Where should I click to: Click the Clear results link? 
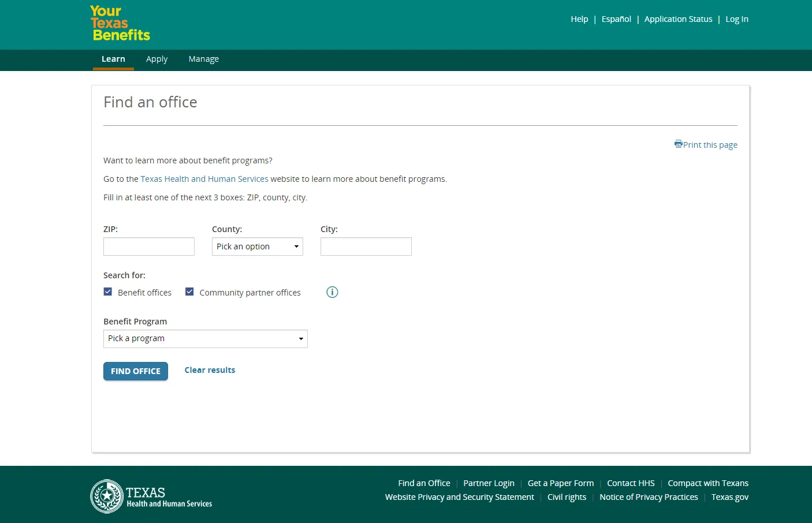[x=210, y=370]
